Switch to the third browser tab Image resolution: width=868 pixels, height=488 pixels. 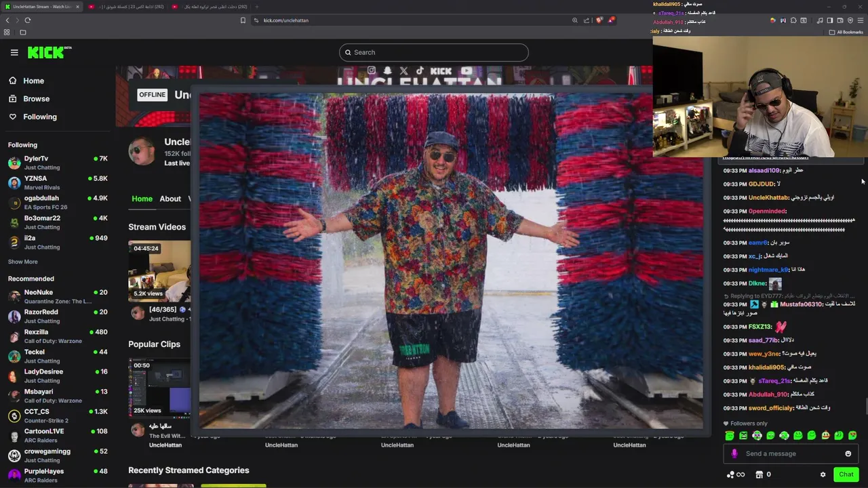click(x=210, y=7)
